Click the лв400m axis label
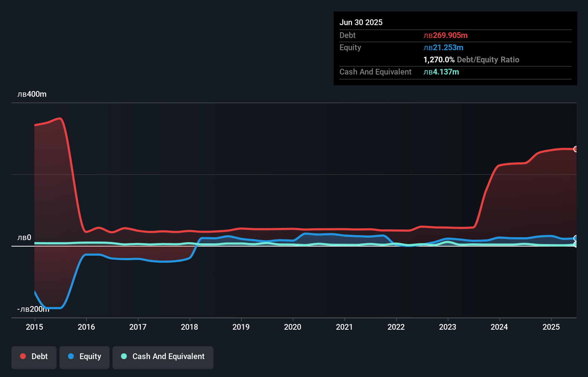Screen dimensions: 588x377 (32, 94)
